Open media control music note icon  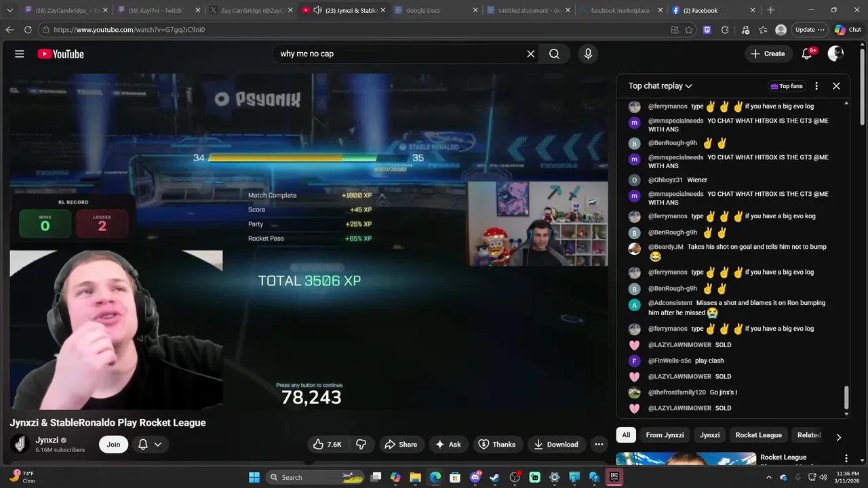tap(745, 30)
